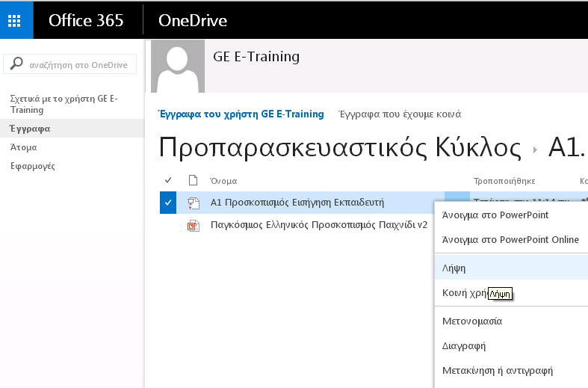588x388 pixels.
Task: Click the Office 365 header link
Action: 86,20
